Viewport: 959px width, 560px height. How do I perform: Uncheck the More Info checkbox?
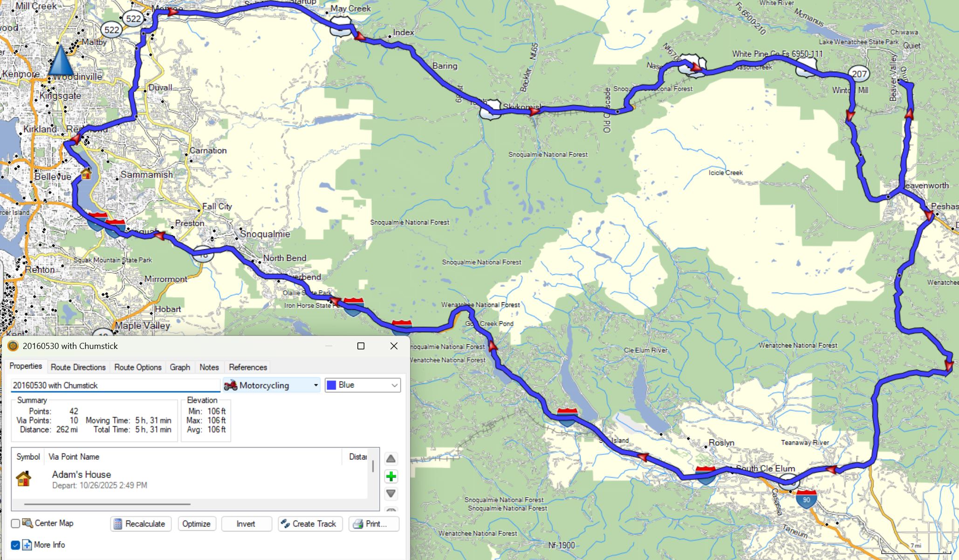coord(15,545)
